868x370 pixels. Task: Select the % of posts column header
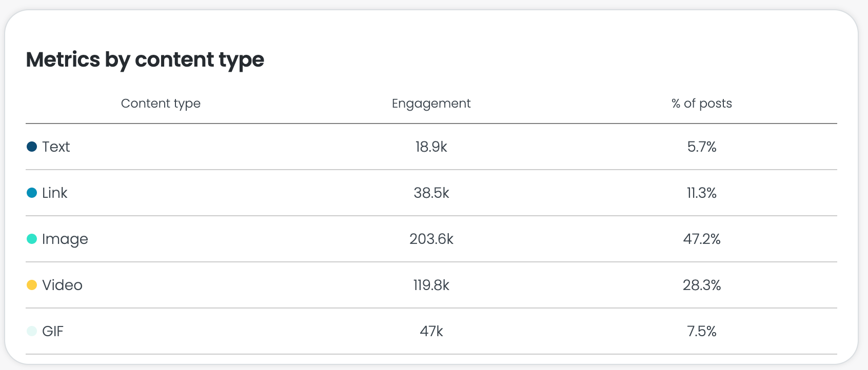pyautogui.click(x=702, y=104)
